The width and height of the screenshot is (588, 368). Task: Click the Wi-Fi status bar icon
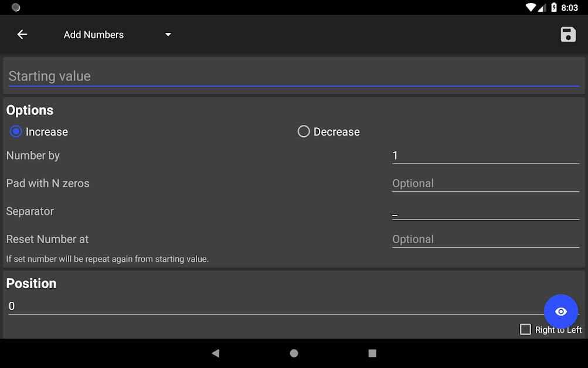tap(531, 8)
